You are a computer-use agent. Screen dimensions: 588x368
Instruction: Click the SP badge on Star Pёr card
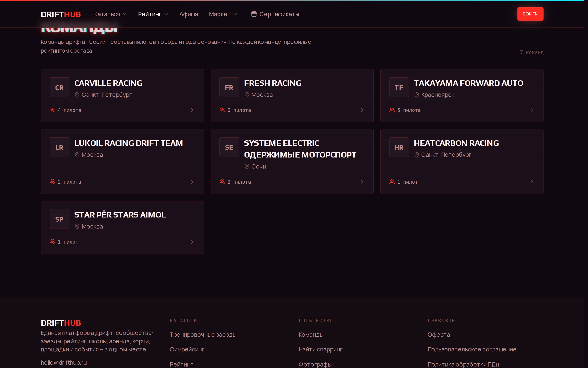pyautogui.click(x=60, y=219)
